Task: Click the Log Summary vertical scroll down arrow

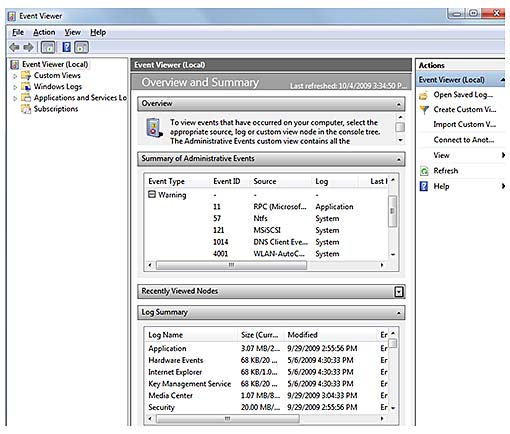Action: point(393,408)
